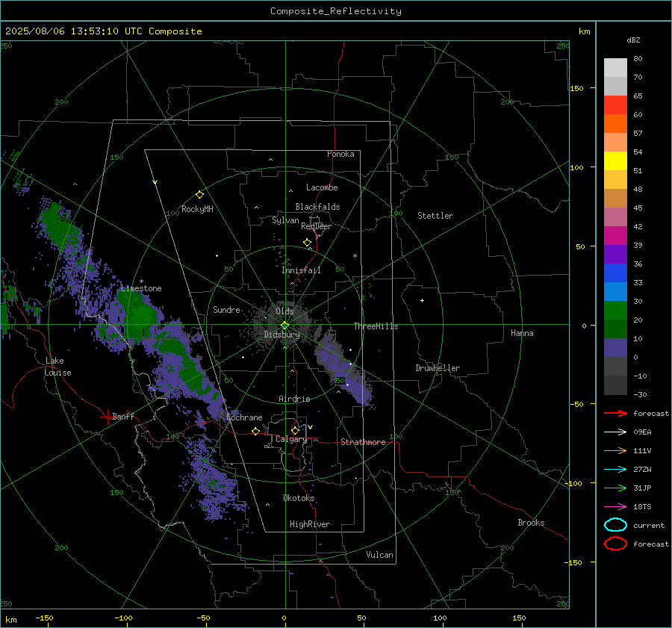
Task: Click the red cross marker at Banff
Action: click(x=107, y=417)
